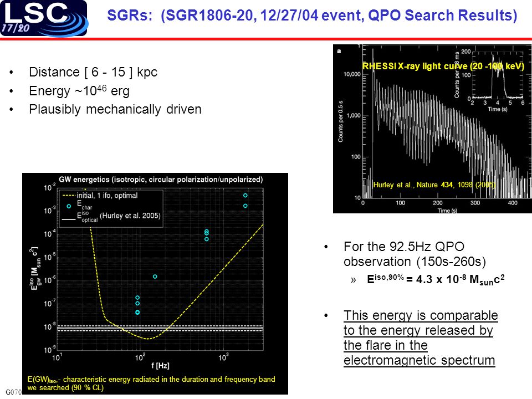Click the 'Hurley et al., Nature 434, 1098' citation

[434, 185]
